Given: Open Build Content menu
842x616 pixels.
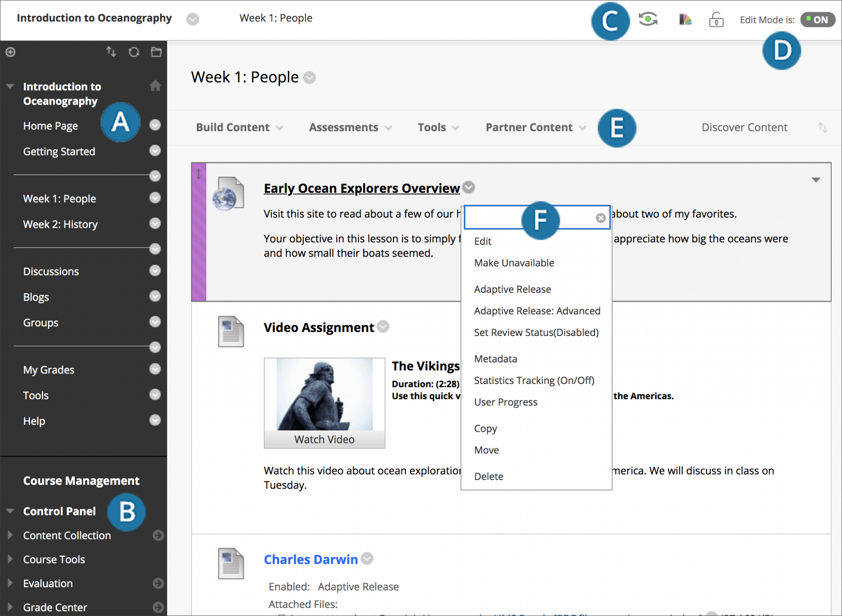Looking at the screenshot, I should pos(239,127).
